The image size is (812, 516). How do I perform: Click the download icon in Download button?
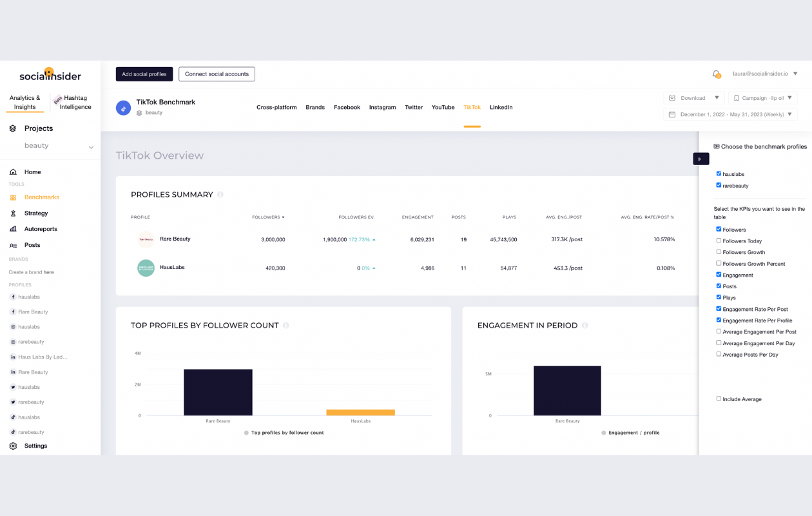(672, 98)
